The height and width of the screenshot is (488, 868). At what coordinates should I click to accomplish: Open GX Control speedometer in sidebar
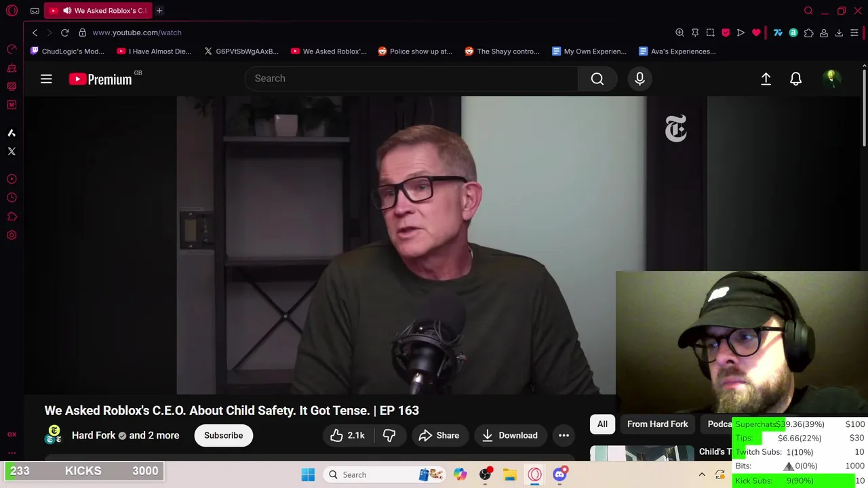(12, 49)
